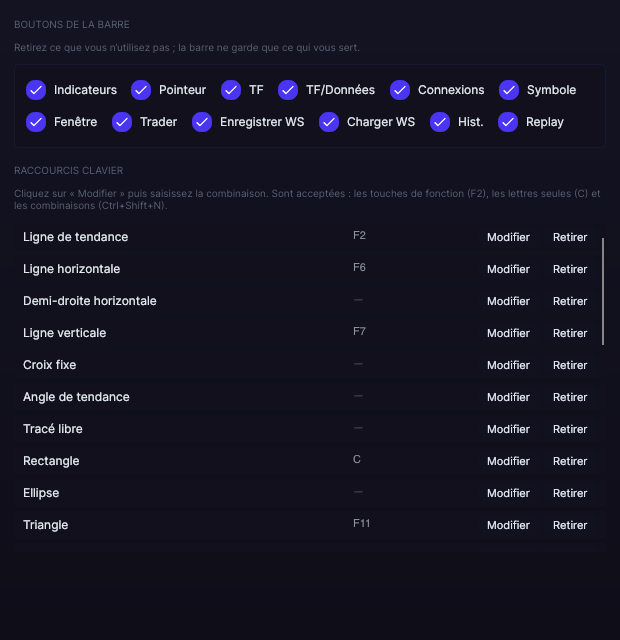Uncheck the Indicateurs toolbar button
The image size is (620, 640).
click(x=36, y=90)
